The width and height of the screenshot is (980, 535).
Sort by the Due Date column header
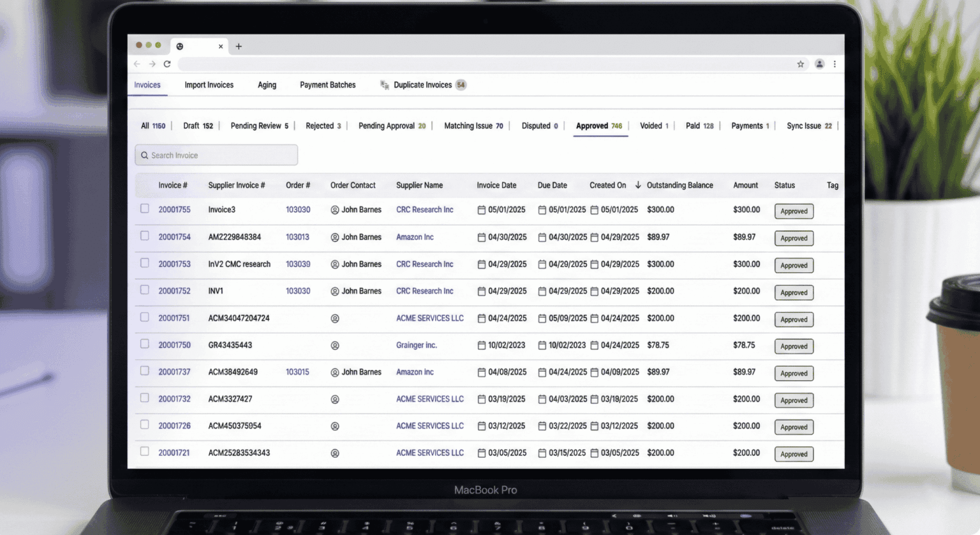coord(553,185)
